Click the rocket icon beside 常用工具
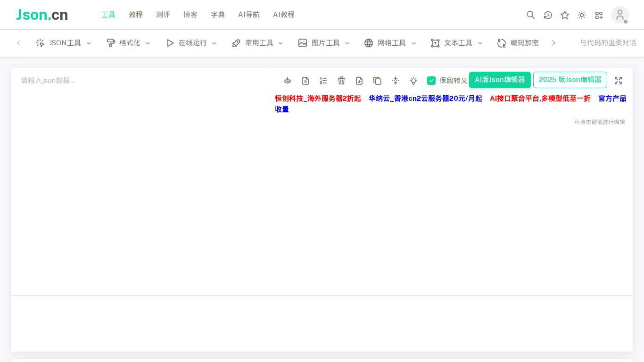Viewport: 644px width, 362px height. (236, 43)
